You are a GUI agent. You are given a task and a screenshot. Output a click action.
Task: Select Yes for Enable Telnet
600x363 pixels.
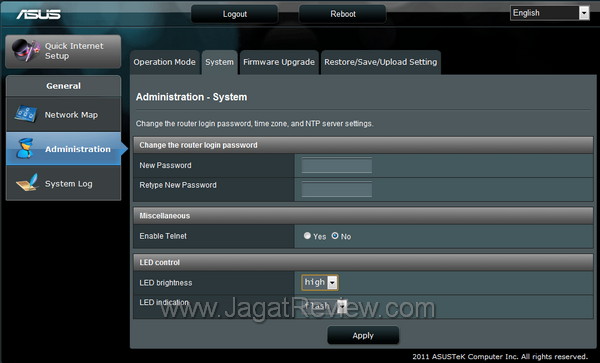[x=307, y=236]
